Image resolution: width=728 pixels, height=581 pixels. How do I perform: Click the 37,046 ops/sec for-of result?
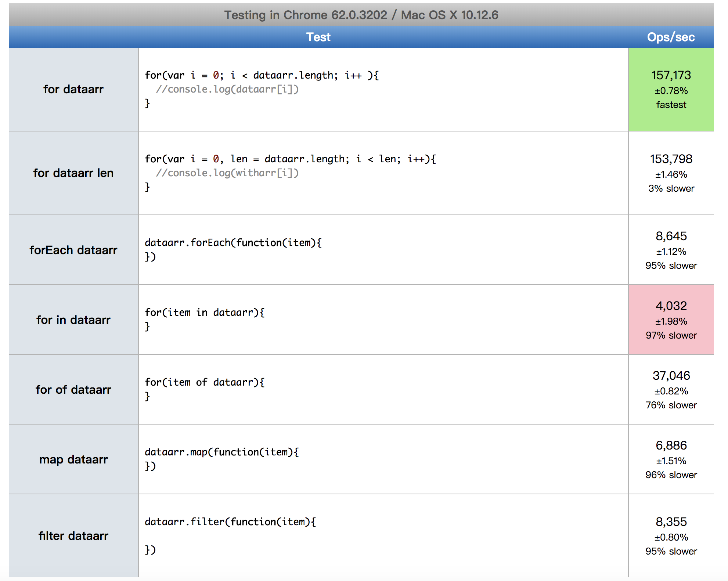tap(671, 376)
